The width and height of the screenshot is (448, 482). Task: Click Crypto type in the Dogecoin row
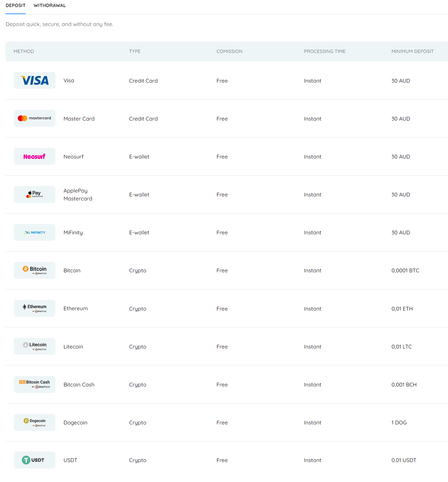138,423
